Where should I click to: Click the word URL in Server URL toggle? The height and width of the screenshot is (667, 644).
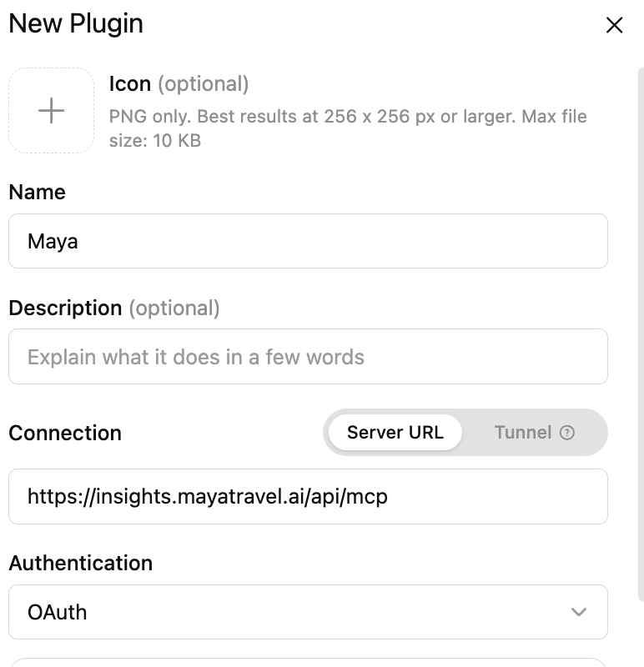(425, 433)
